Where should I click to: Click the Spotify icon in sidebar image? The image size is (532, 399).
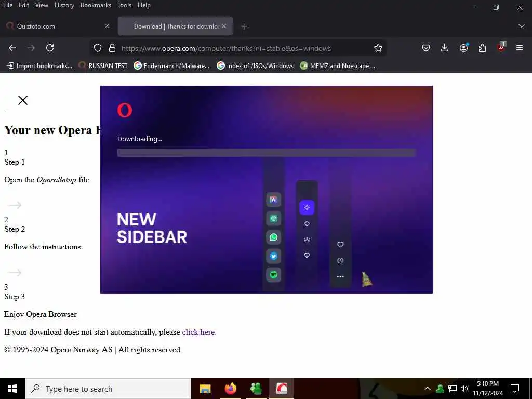tap(273, 274)
